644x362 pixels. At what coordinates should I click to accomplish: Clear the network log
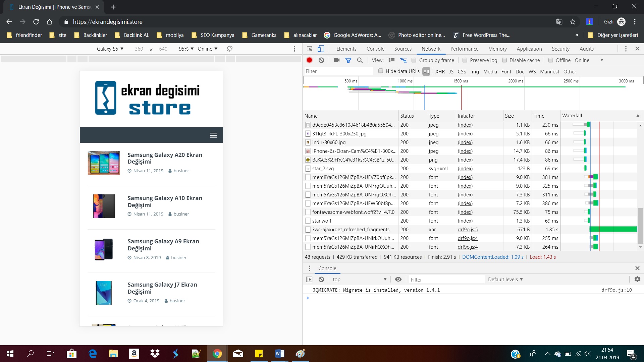click(x=321, y=60)
